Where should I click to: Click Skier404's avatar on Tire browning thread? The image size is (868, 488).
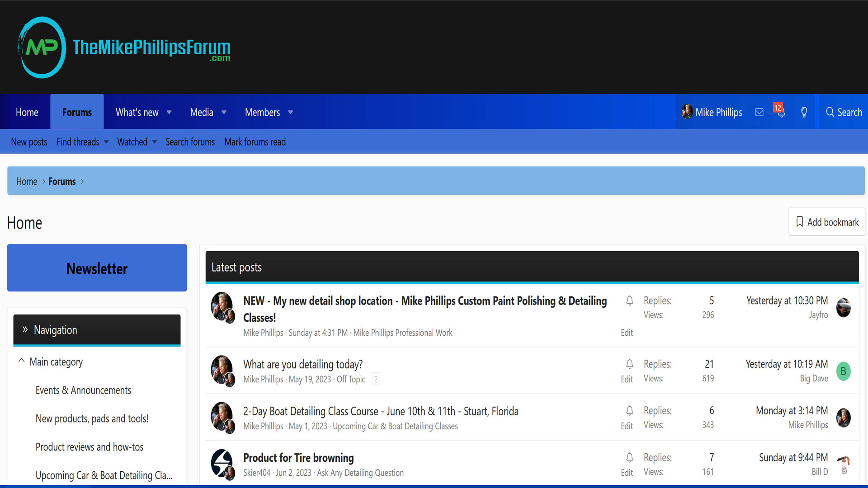click(x=222, y=463)
